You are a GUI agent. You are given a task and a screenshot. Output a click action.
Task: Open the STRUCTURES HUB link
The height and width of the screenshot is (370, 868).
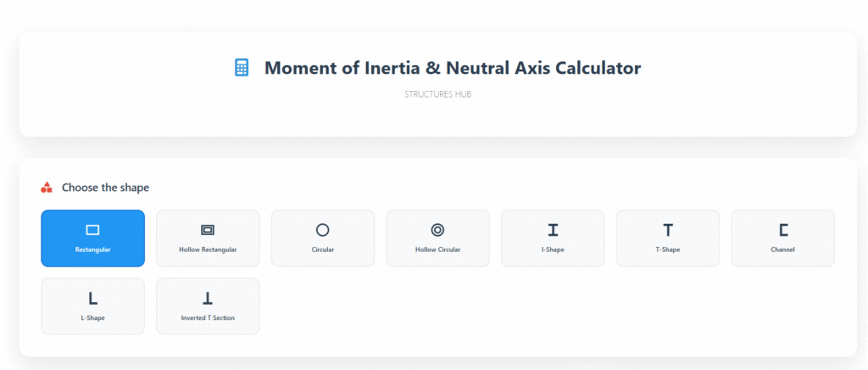tap(437, 94)
